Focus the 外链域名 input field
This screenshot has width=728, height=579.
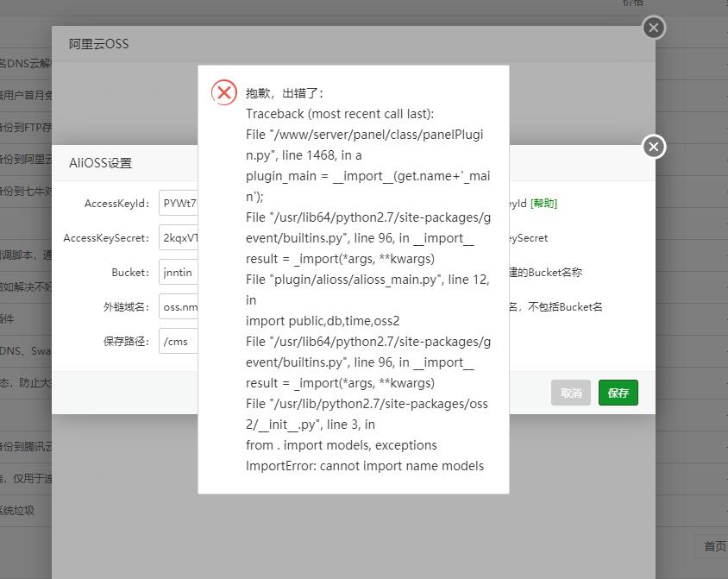click(179, 307)
